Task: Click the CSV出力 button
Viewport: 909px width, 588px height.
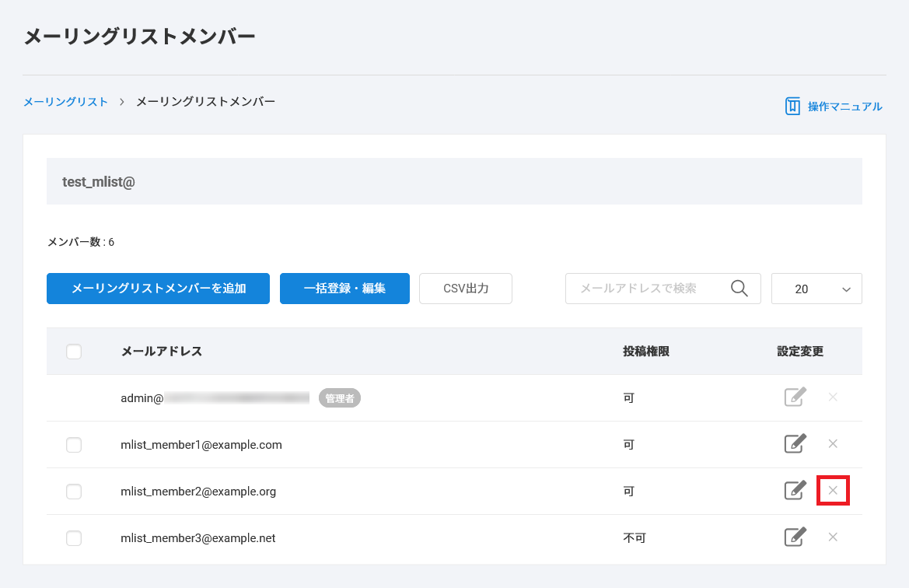Action: 466,289
